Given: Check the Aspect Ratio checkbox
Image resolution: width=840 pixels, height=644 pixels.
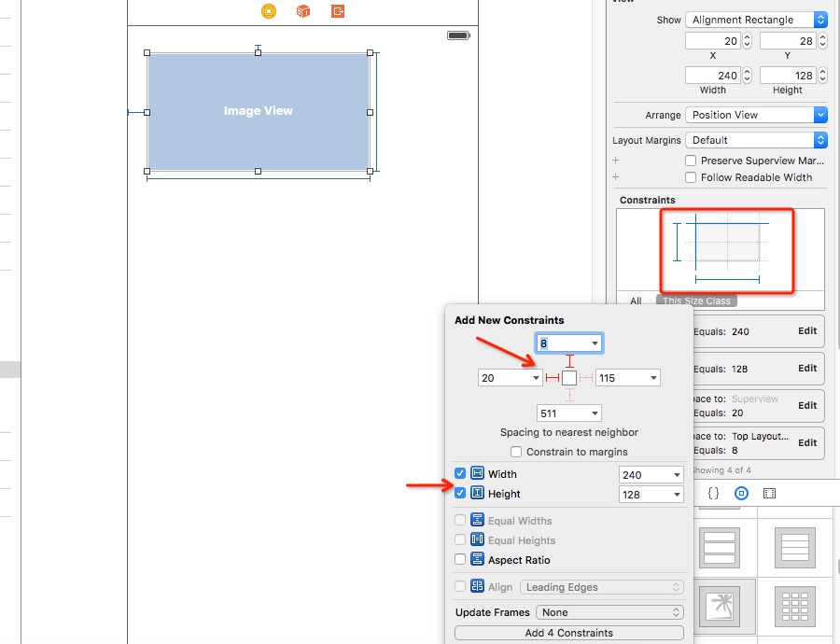Looking at the screenshot, I should coord(459,559).
